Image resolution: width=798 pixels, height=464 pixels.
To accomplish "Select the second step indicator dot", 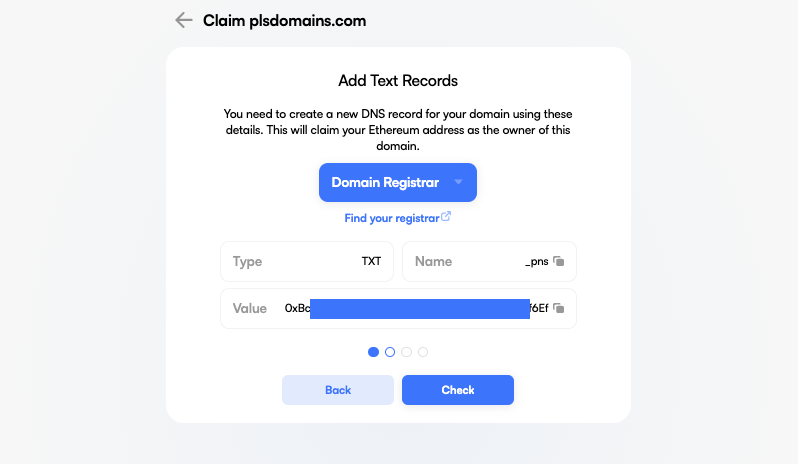I will (390, 352).
